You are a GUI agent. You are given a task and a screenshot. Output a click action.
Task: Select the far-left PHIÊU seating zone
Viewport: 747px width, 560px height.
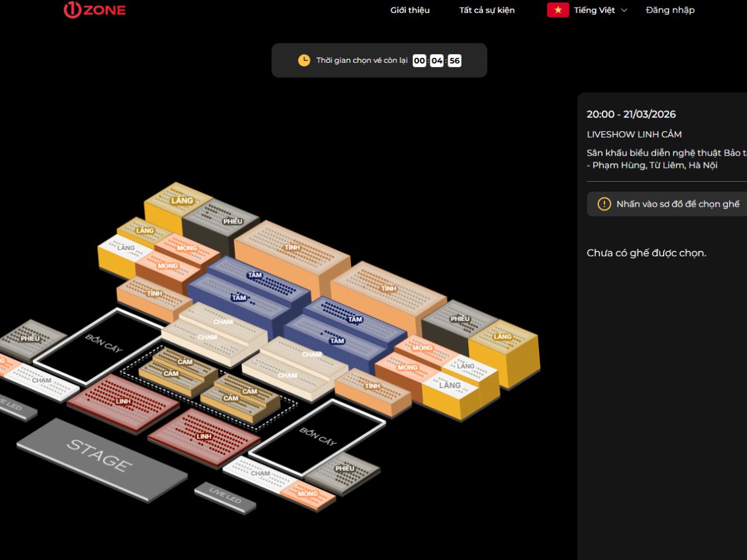(31, 338)
